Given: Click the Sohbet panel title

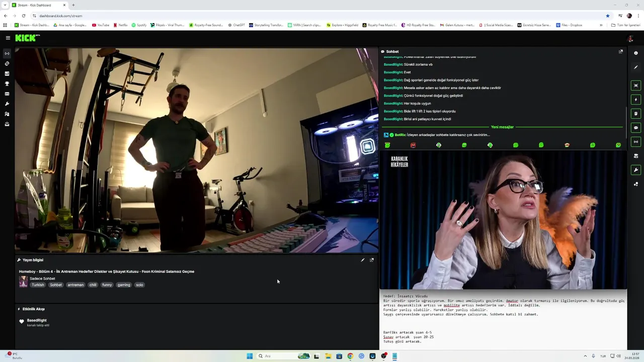Looking at the screenshot, I should pos(392,51).
